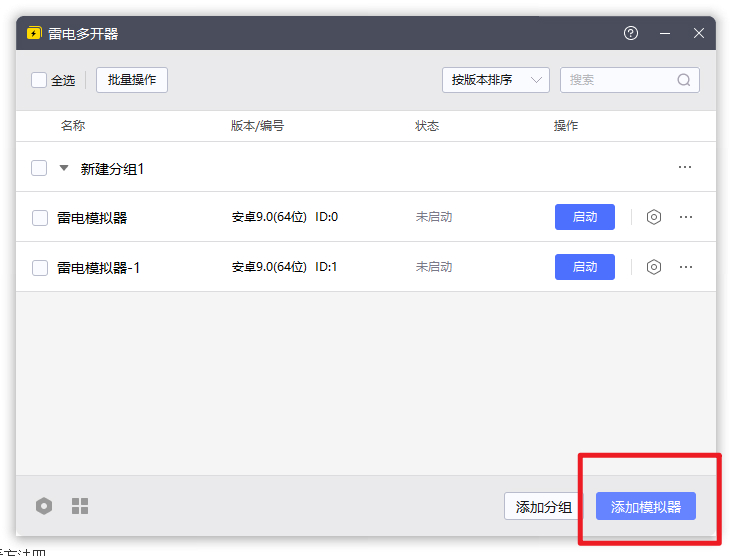Collapse the 新建分组1 group triangle
Image resolution: width=736 pixels, height=556 pixels.
64,168
